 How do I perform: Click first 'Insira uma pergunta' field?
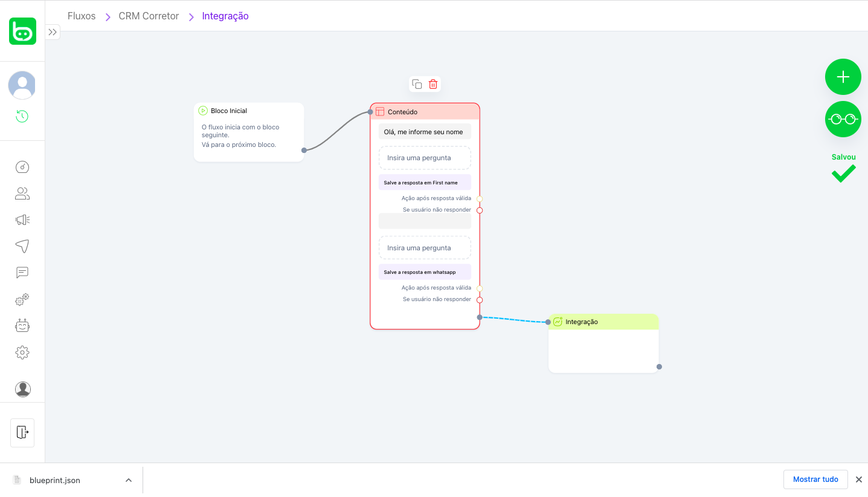coord(425,158)
